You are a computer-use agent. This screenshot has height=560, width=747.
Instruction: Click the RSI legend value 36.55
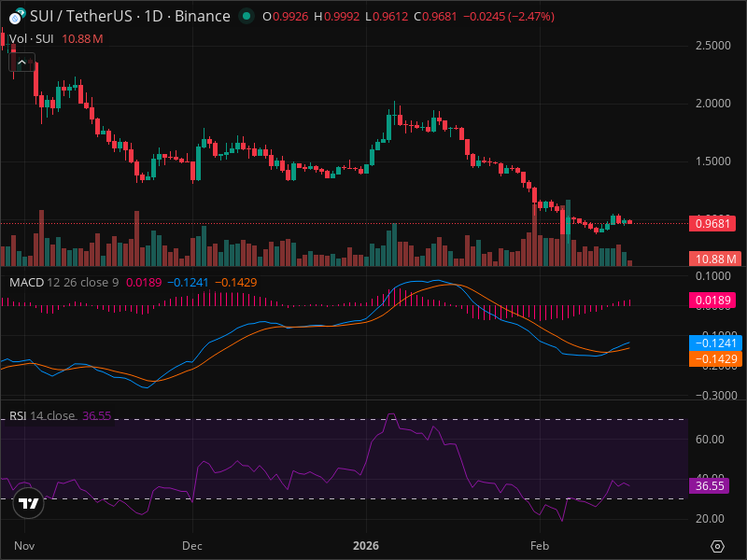point(97,415)
